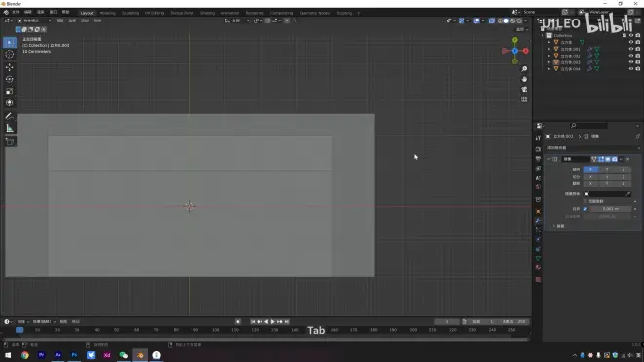This screenshot has height=362, width=644.
Task: Switch to the Shading workspace tab
Action: (x=208, y=13)
